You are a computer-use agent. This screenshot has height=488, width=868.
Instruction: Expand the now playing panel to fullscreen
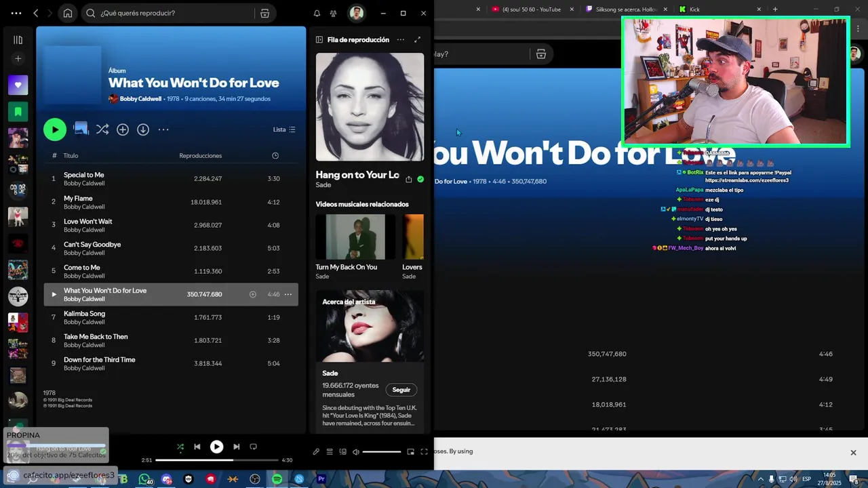417,40
